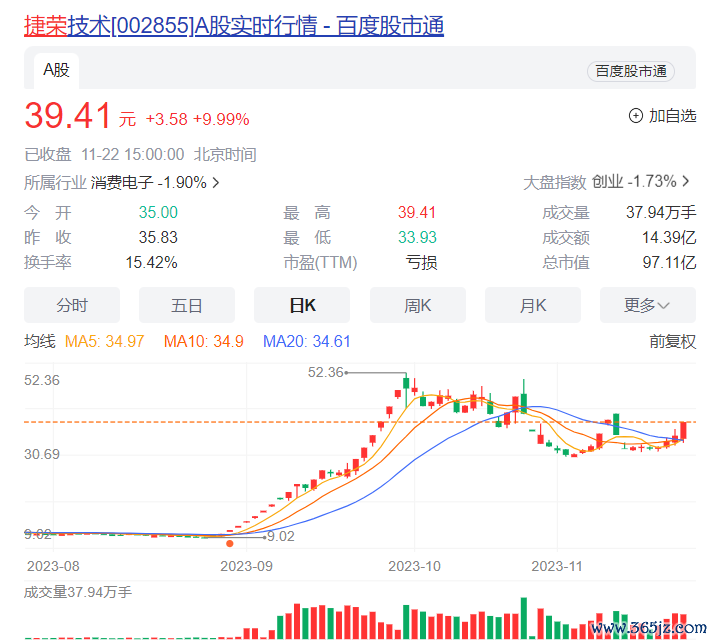Screen dimensions: 714x643
Task: Click the MA20: 34.61 indicator label
Action: [306, 342]
